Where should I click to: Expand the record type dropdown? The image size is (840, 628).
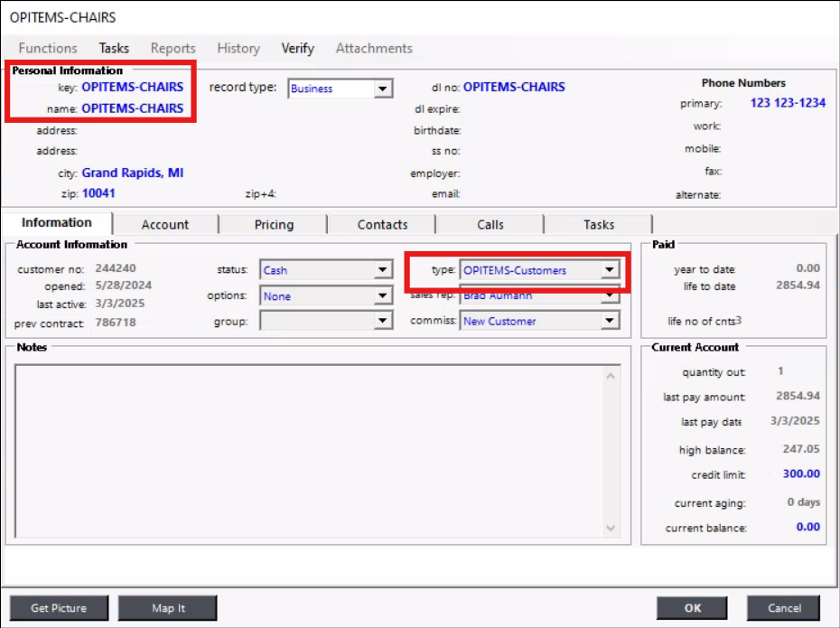383,89
